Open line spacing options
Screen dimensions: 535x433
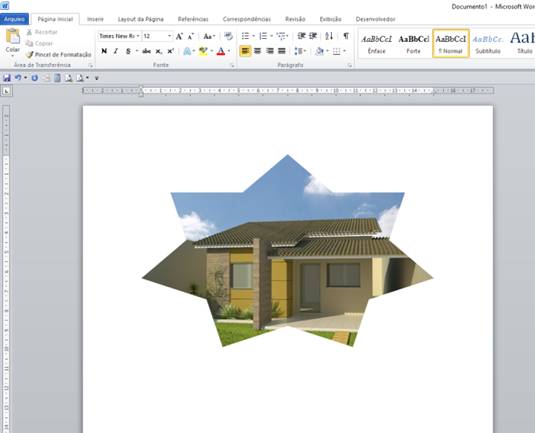coord(299,51)
